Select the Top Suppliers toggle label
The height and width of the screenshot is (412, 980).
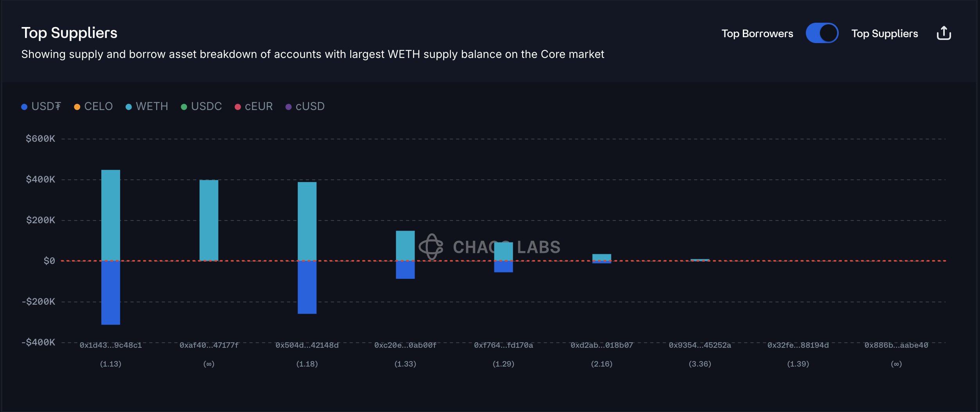pyautogui.click(x=885, y=34)
